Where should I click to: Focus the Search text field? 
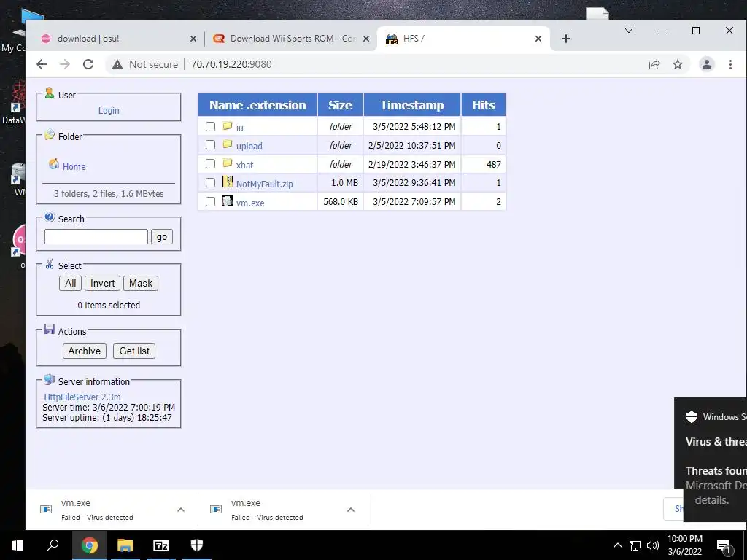(x=96, y=237)
